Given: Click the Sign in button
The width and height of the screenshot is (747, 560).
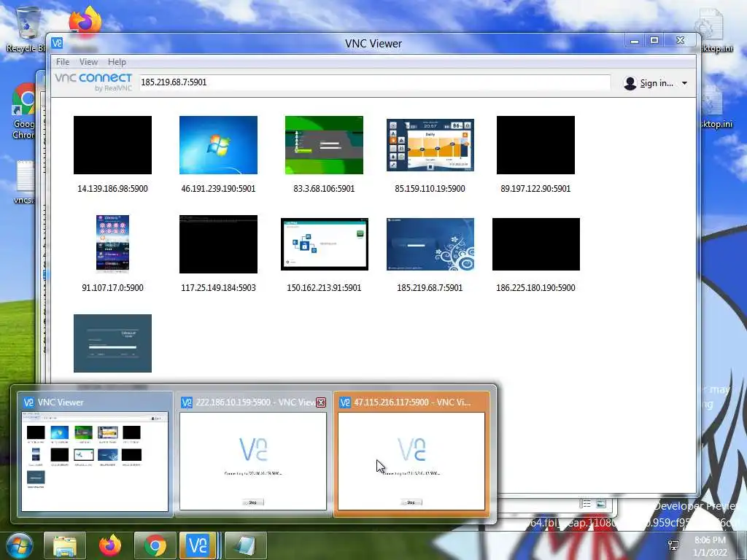Looking at the screenshot, I should point(656,83).
